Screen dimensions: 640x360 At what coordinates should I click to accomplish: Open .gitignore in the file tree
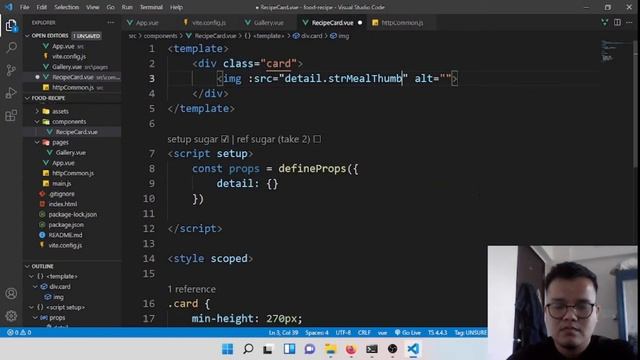point(62,194)
